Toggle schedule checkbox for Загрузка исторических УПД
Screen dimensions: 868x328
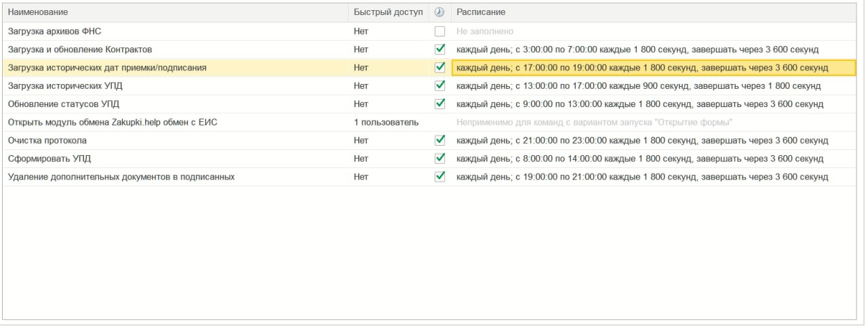tap(439, 86)
